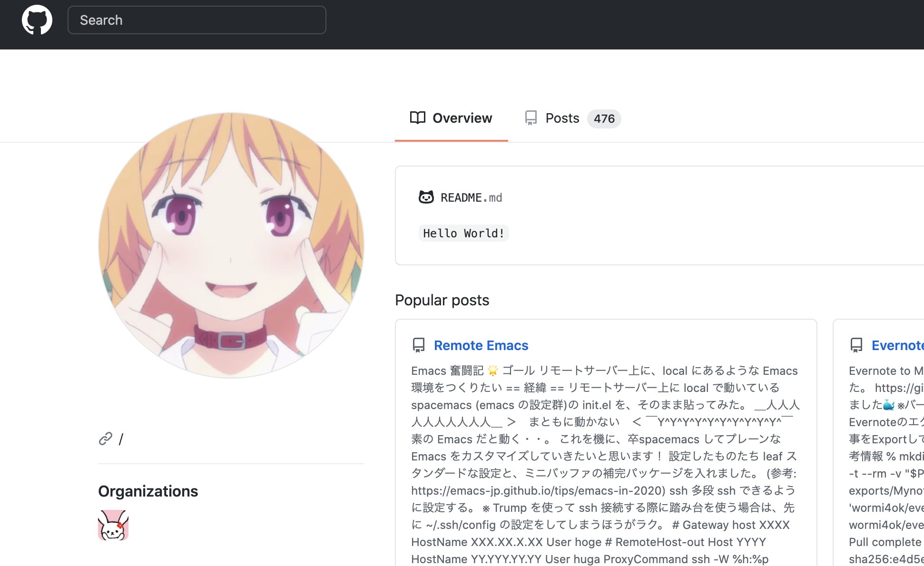Click the Organizations heading
924x566 pixels.
click(x=148, y=491)
